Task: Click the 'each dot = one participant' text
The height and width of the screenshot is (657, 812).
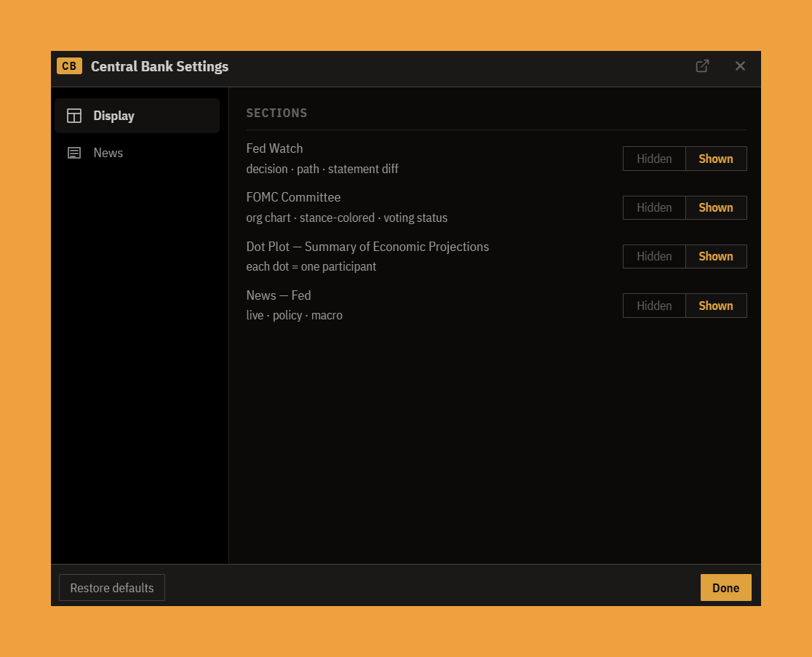Action: tap(311, 266)
